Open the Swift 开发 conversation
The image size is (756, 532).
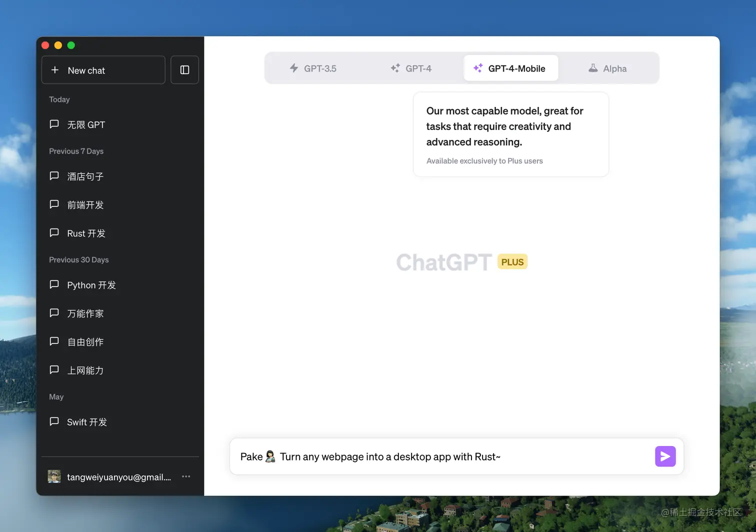[x=86, y=422]
